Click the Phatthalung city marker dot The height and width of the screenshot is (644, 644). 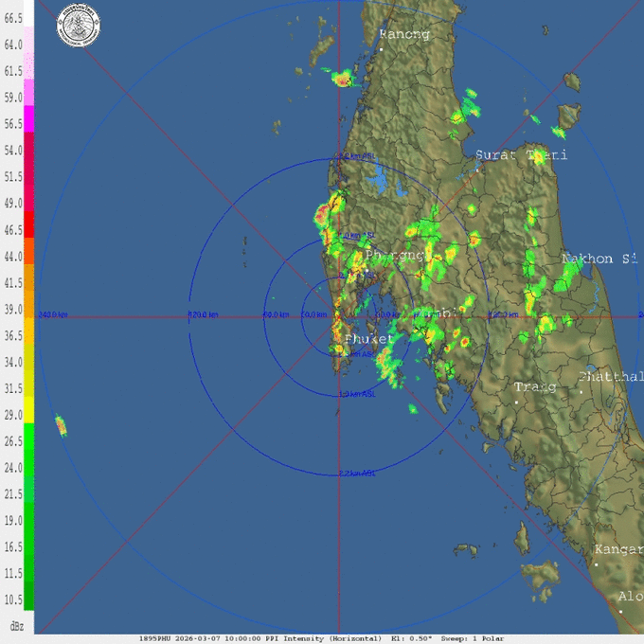click(x=581, y=389)
